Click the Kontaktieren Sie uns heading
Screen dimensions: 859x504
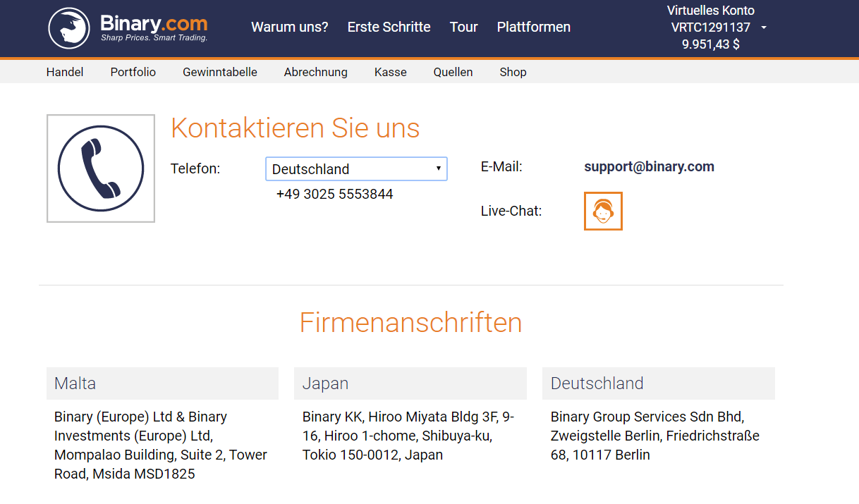click(x=296, y=128)
